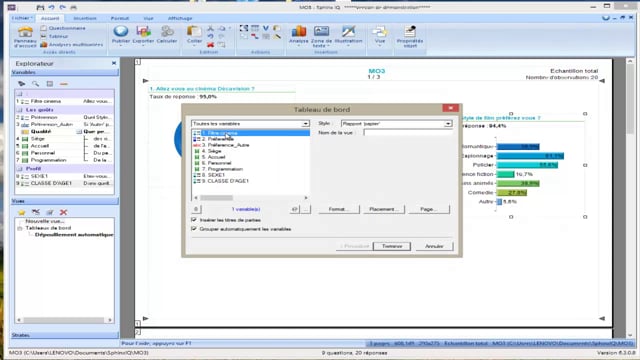Click the save icon in title bar

click(40, 7)
